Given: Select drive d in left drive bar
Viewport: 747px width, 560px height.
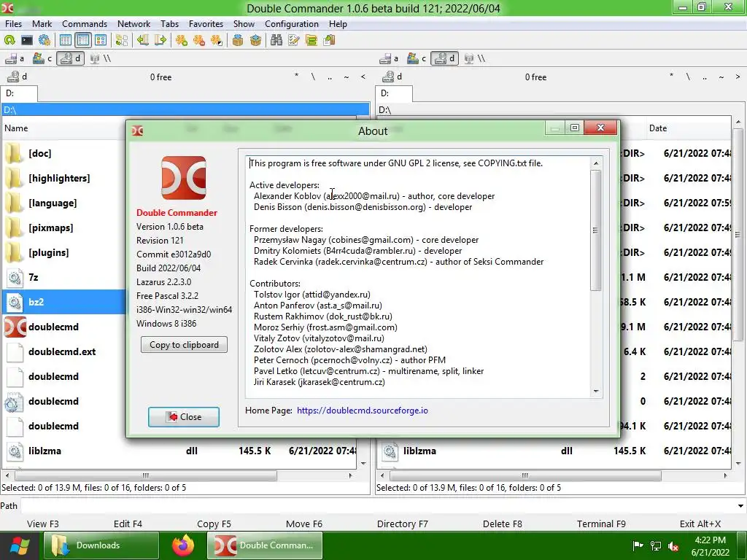Looking at the screenshot, I should 71,58.
